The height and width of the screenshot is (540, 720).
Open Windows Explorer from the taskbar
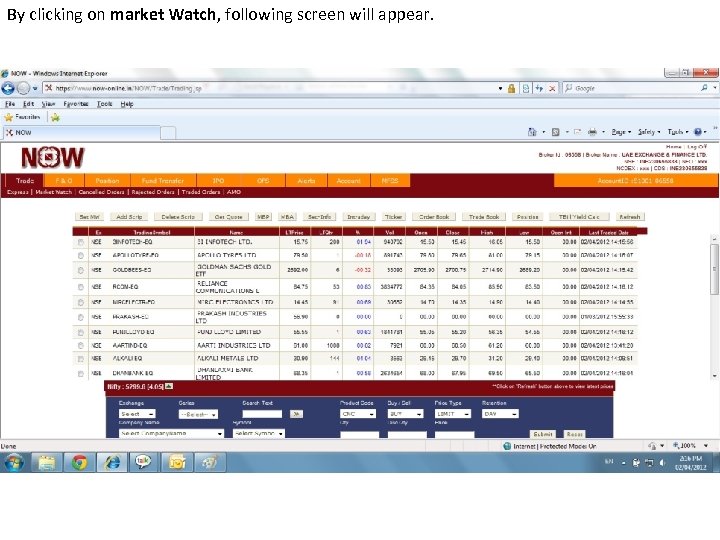coord(47,462)
